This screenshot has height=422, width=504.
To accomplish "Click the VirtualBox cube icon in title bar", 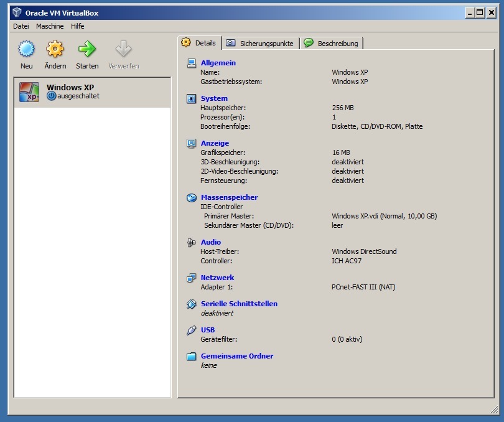I will 17,12.
